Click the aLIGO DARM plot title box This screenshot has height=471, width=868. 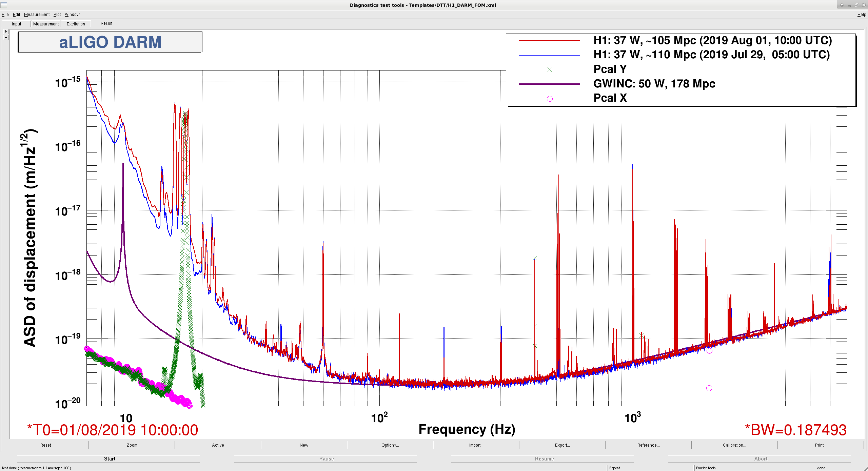coord(110,42)
